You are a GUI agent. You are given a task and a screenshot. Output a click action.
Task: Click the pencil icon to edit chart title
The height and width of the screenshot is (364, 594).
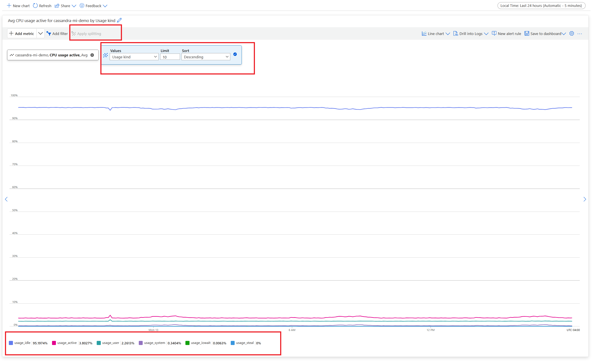click(119, 20)
